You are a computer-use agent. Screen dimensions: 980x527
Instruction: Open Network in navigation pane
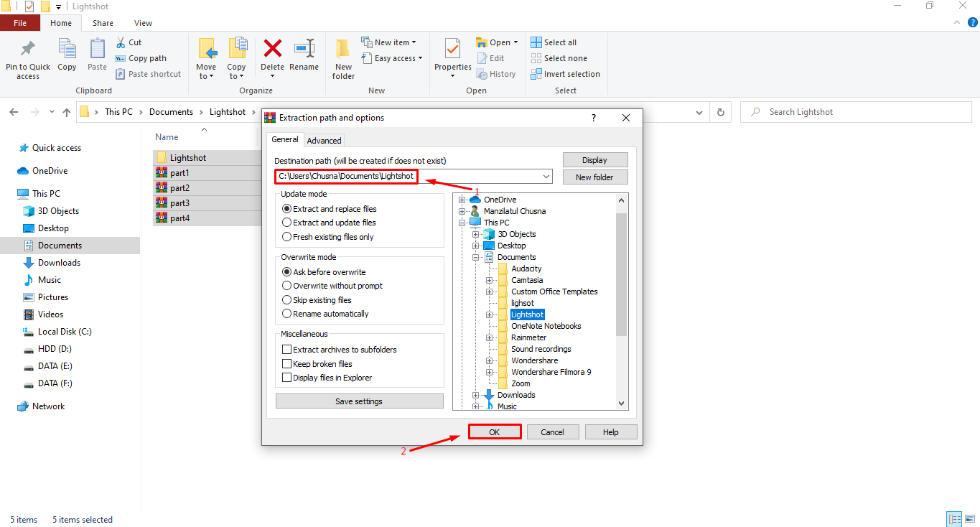(41, 406)
